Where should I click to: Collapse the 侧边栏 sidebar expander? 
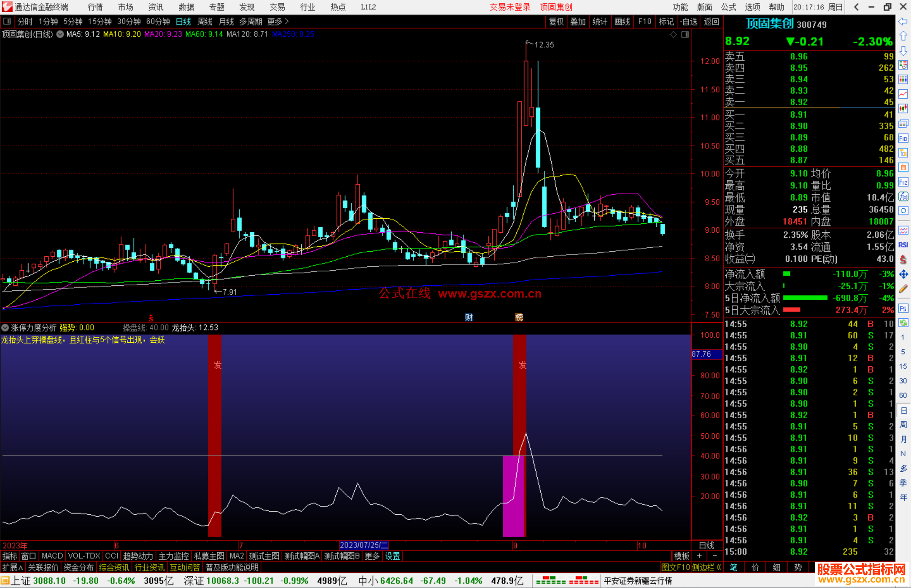pyautogui.click(x=706, y=567)
